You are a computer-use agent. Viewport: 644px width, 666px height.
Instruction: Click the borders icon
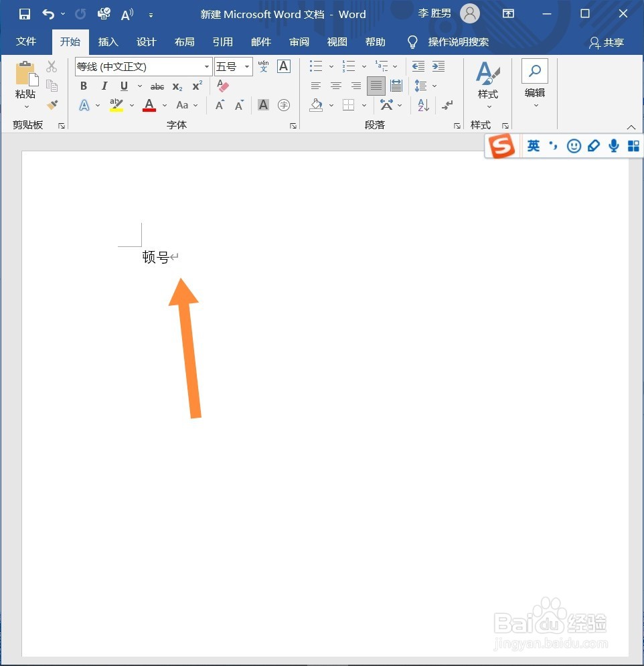[x=348, y=105]
